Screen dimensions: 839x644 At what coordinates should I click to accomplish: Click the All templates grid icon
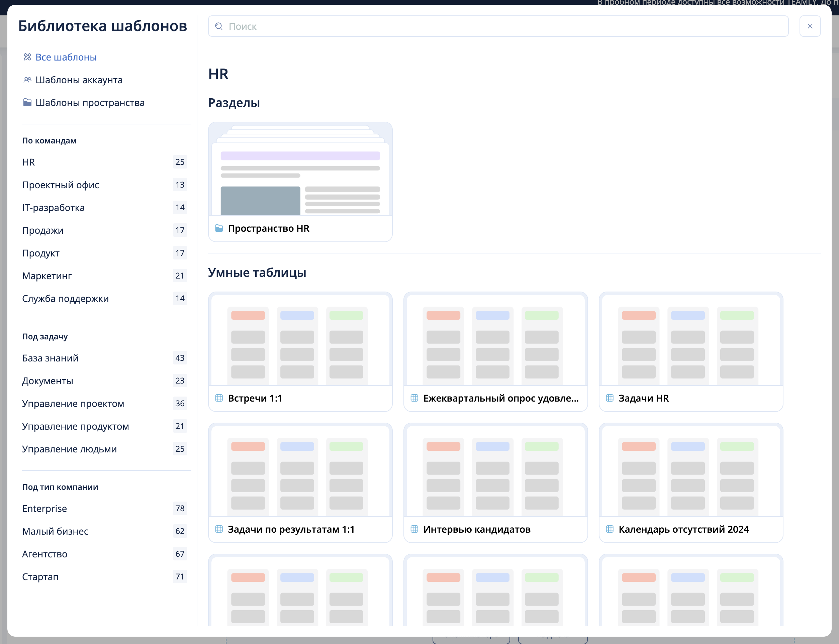click(x=27, y=57)
